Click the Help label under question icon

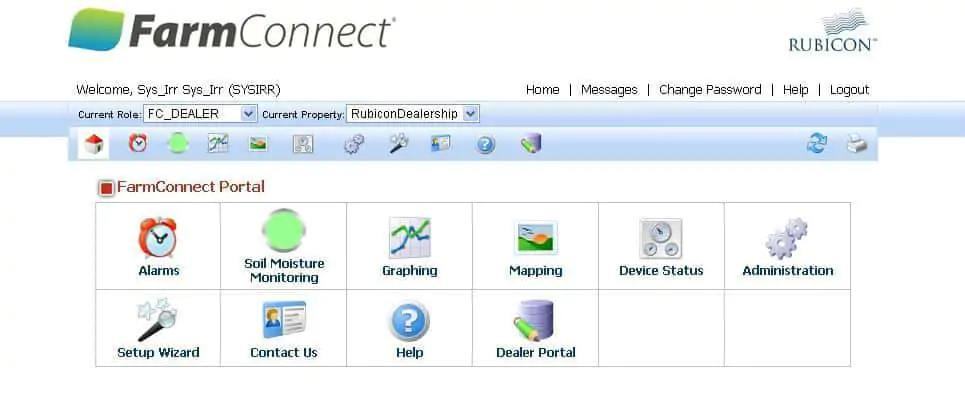[x=409, y=353]
